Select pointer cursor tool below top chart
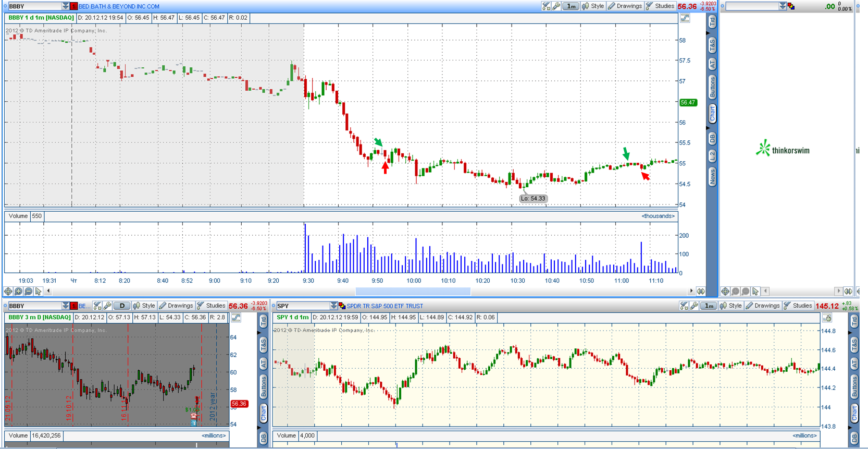868x449 pixels. point(38,291)
